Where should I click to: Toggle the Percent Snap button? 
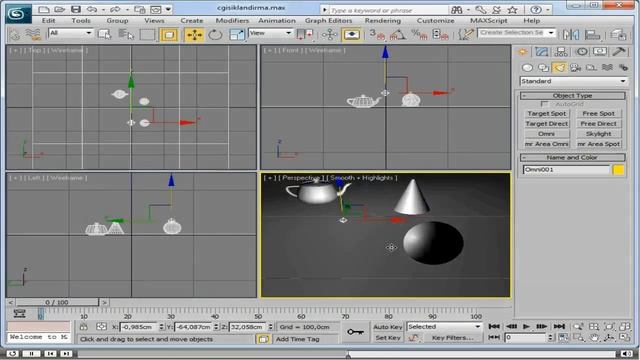pyautogui.click(x=419, y=34)
